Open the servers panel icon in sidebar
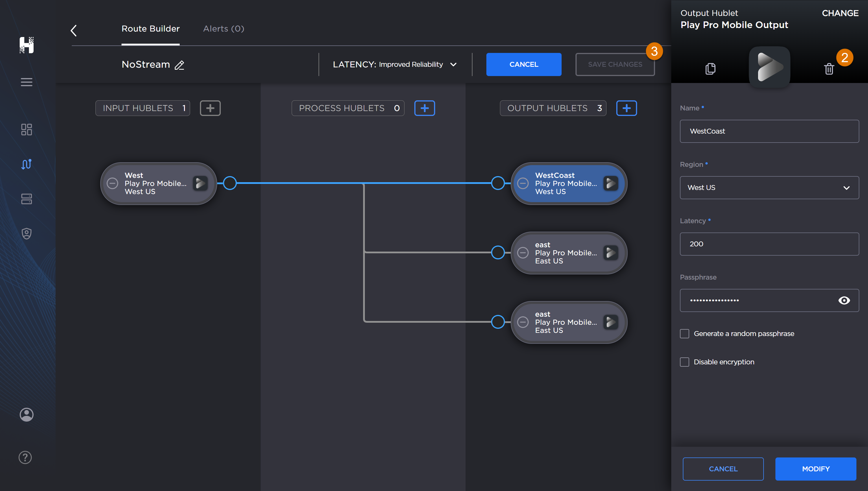Screen dimensions: 868x491 pyautogui.click(x=26, y=199)
